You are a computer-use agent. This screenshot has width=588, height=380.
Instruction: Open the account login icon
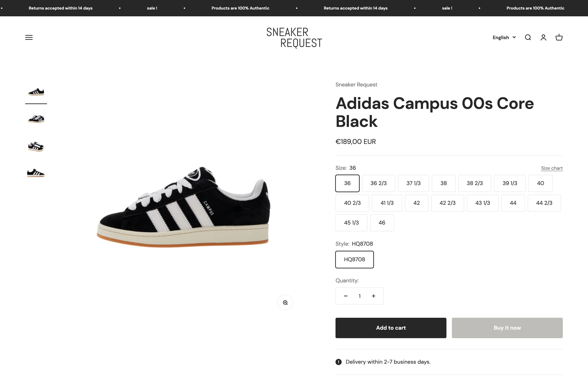[x=543, y=37]
